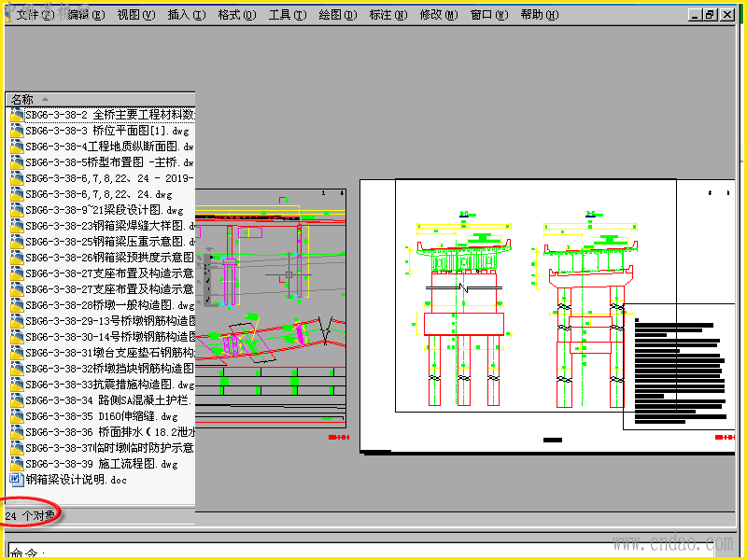Click the dwg icon for SBG6-3-38-6,7,8,22、24.dwg
The height and width of the screenshot is (560, 747).
[x=17, y=194]
